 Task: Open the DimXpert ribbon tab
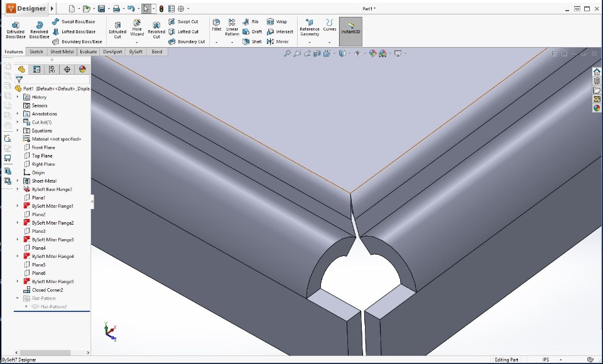click(x=112, y=51)
